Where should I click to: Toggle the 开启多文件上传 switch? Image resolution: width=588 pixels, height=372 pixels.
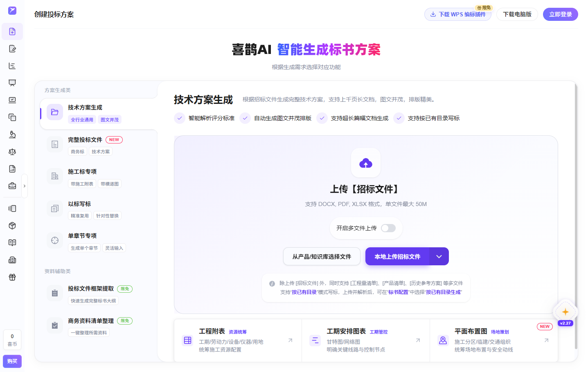[388, 228]
